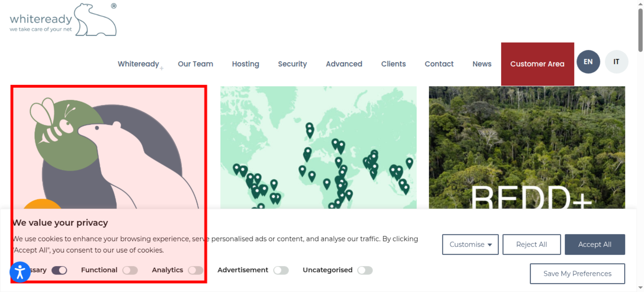644x292 pixels.
Task: Click the bee and bear illustration
Action: point(109,148)
